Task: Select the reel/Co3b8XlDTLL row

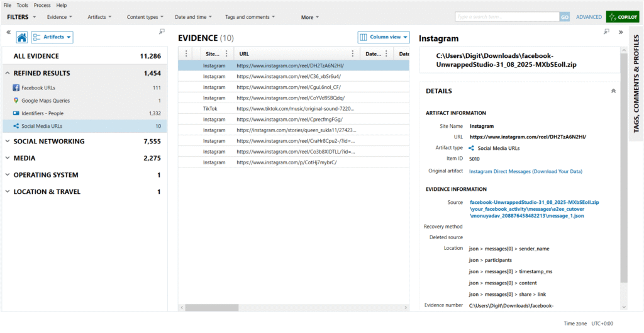Action: (294, 151)
